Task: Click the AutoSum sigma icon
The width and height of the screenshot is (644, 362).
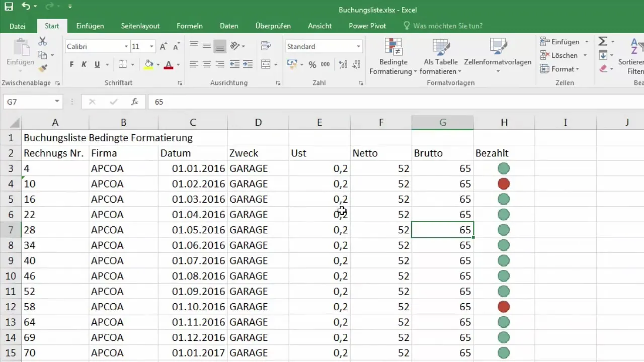Action: 603,42
